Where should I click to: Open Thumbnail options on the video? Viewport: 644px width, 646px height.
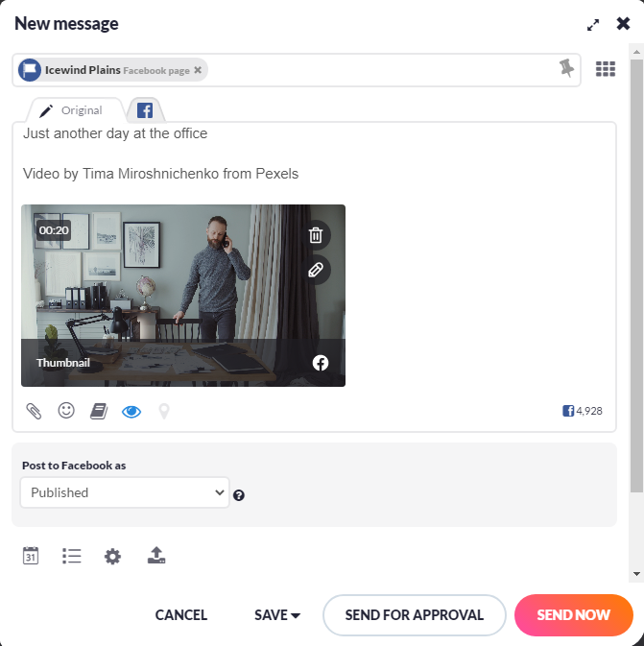pyautogui.click(x=63, y=363)
